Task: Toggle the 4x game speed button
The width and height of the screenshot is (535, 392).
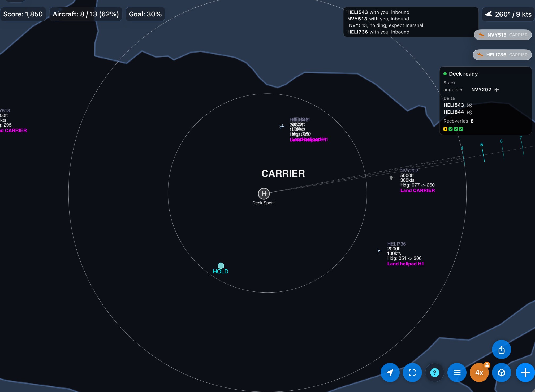Action: [x=479, y=373]
